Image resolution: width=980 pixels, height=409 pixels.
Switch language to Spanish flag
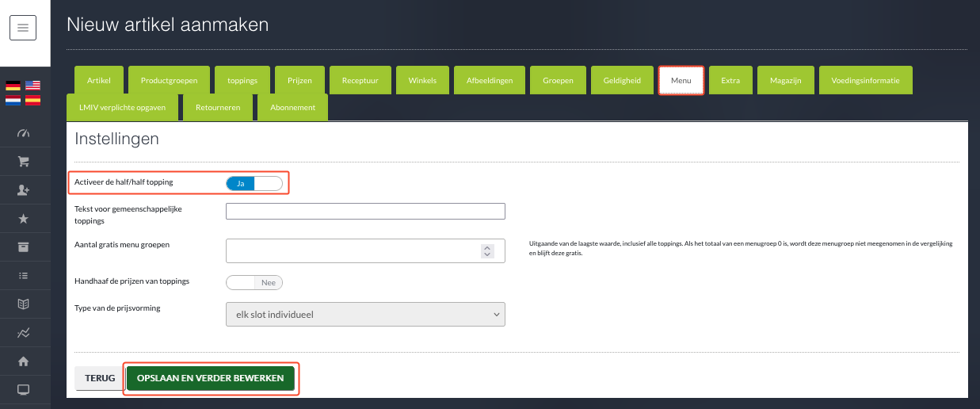pyautogui.click(x=32, y=101)
